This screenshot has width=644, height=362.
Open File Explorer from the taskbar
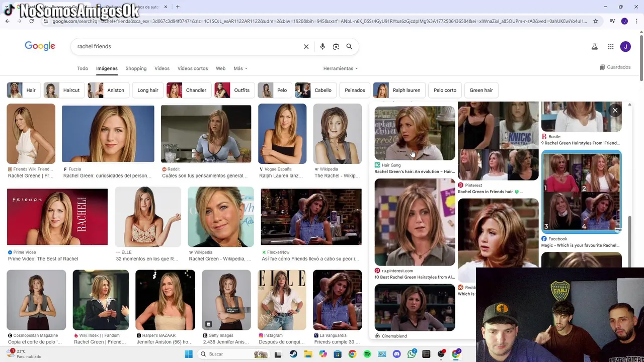pos(308,354)
